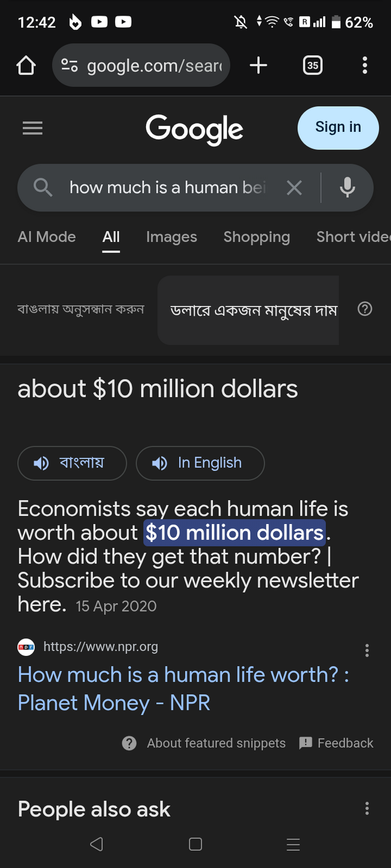Tap the site info icon in address bar
Screen dimensions: 391x868
[69, 66]
